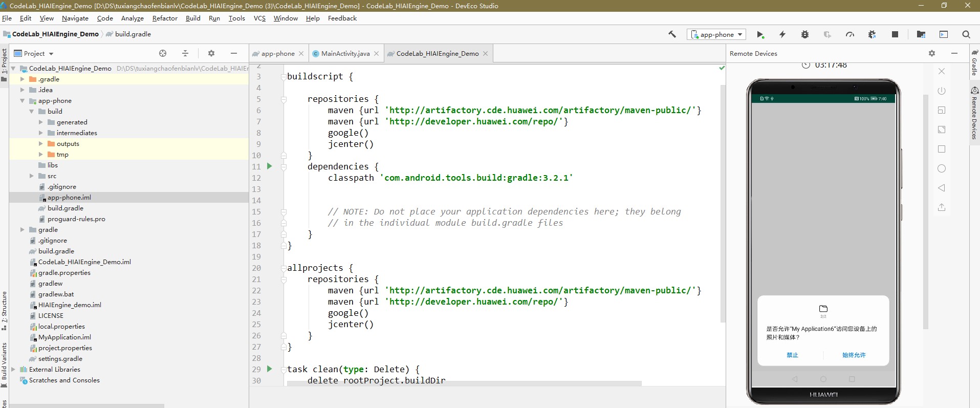Open the app-phone run configuration dropdown

pyautogui.click(x=716, y=34)
